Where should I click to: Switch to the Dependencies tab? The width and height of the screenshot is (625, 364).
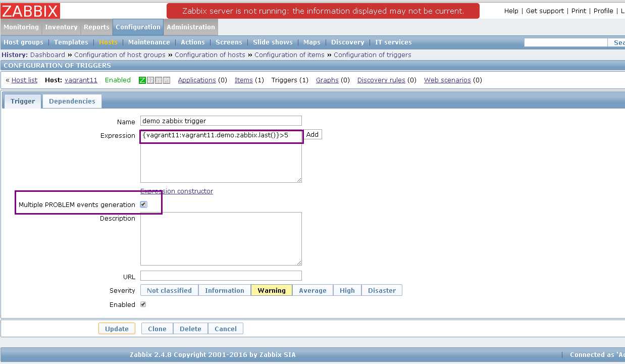pyautogui.click(x=72, y=101)
